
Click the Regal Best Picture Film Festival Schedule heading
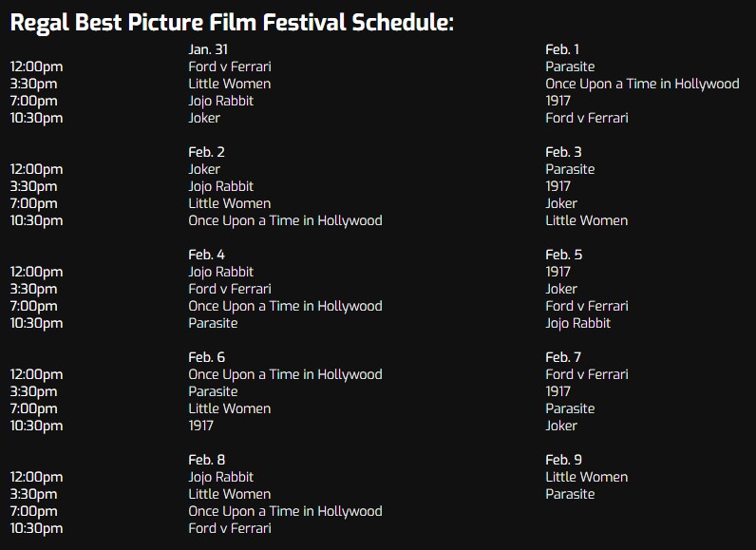[232, 23]
